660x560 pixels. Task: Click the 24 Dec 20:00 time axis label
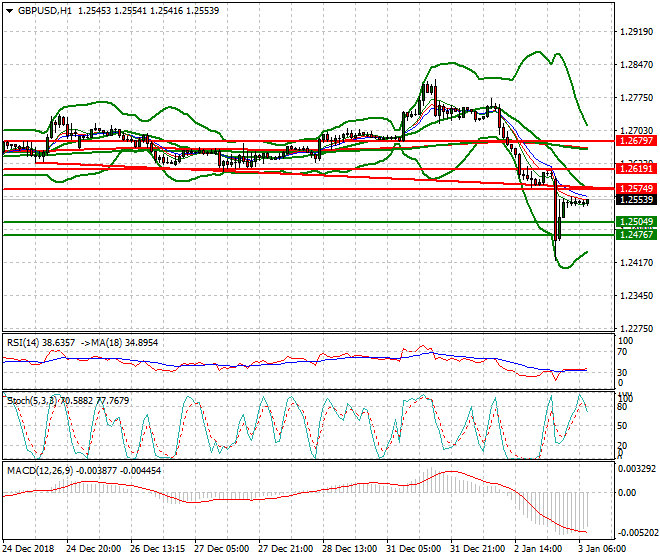pyautogui.click(x=93, y=549)
